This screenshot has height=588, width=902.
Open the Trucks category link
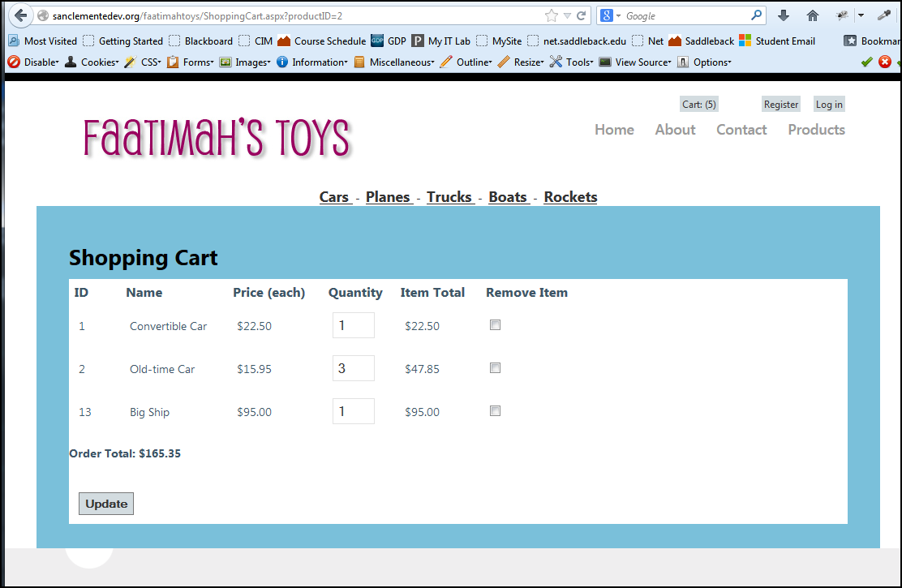pyautogui.click(x=449, y=197)
